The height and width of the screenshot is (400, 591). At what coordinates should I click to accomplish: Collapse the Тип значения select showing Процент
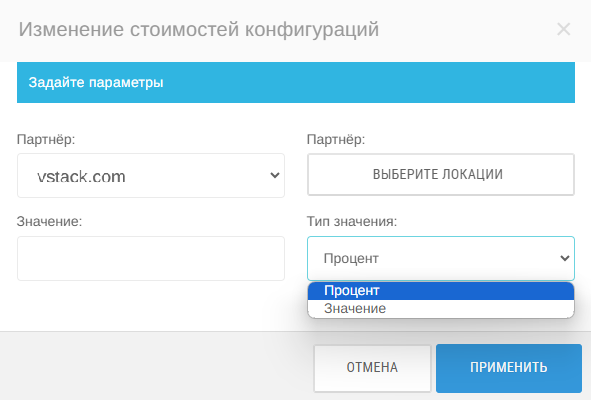click(441, 258)
